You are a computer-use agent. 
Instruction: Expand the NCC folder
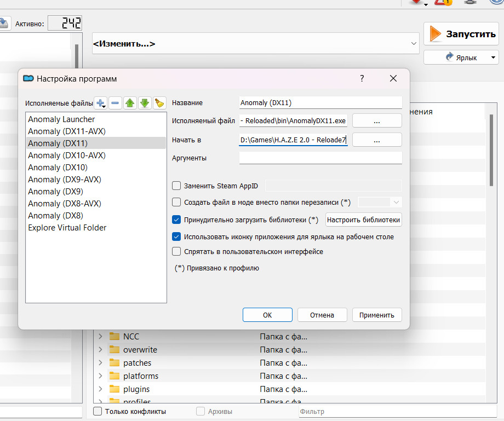(100, 336)
